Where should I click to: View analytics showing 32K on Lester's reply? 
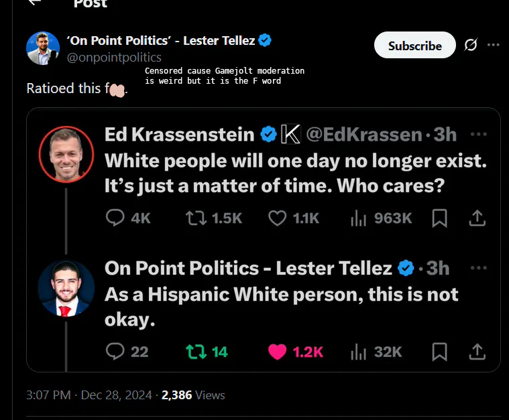357,351
